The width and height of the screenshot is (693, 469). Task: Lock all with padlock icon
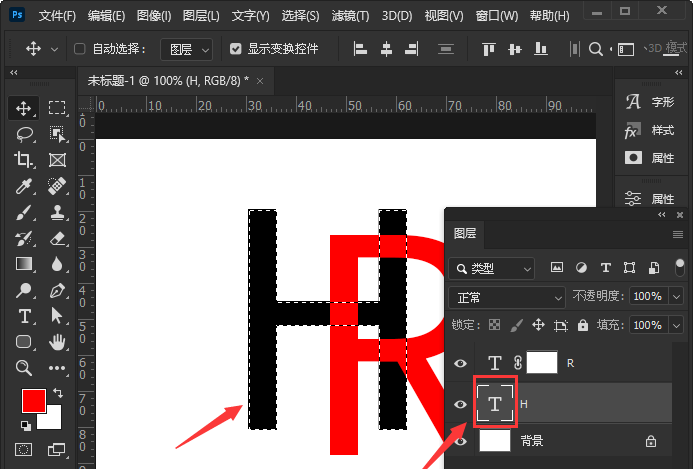[583, 325]
